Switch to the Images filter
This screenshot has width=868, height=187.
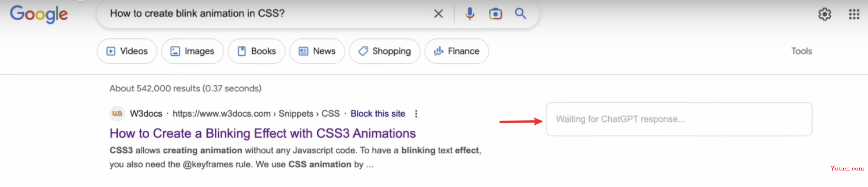(192, 51)
